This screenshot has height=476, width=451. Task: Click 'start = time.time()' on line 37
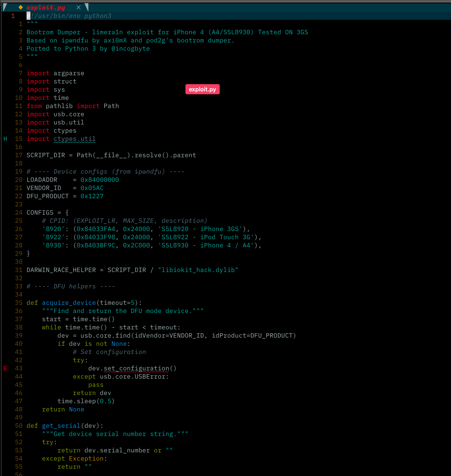[x=78, y=319]
